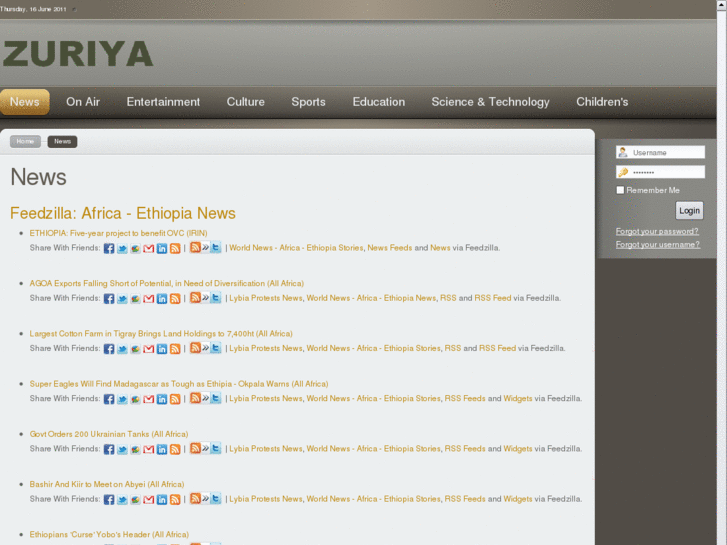Tweet the Govt Orders 200 Ukrainian Tanks story
727x545 pixels.
122,449
